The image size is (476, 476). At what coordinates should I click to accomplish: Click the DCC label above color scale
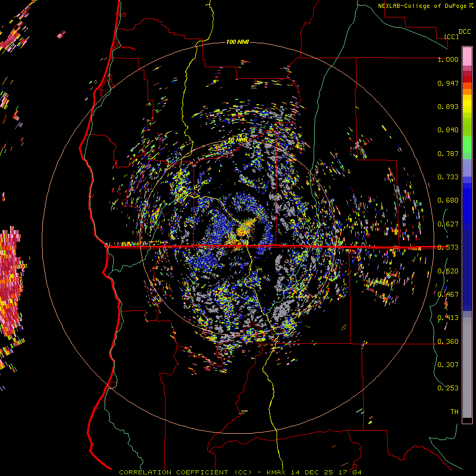[x=464, y=32]
